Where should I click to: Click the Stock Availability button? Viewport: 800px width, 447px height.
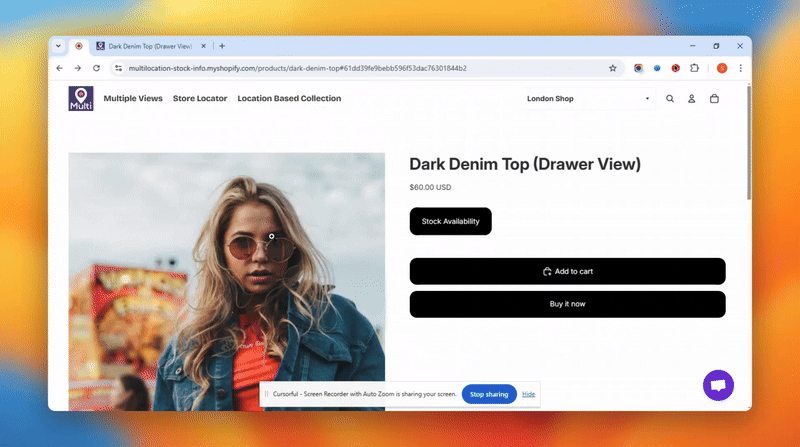[x=451, y=221]
